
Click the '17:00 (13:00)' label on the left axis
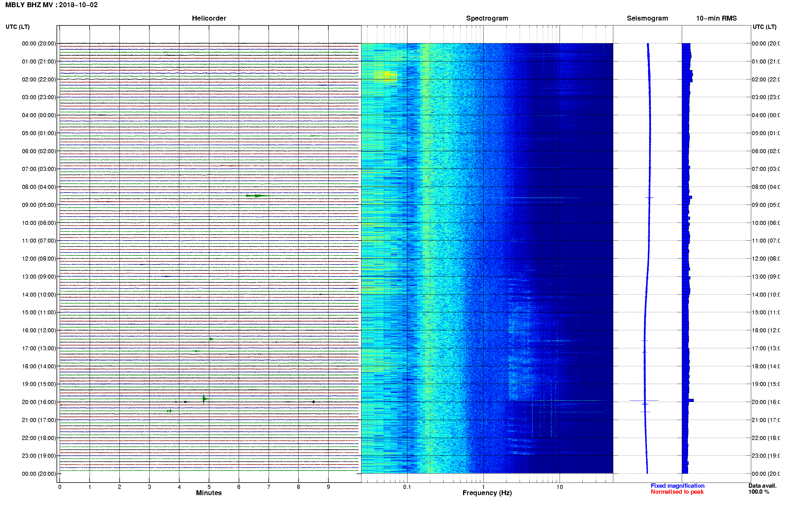tap(39, 348)
